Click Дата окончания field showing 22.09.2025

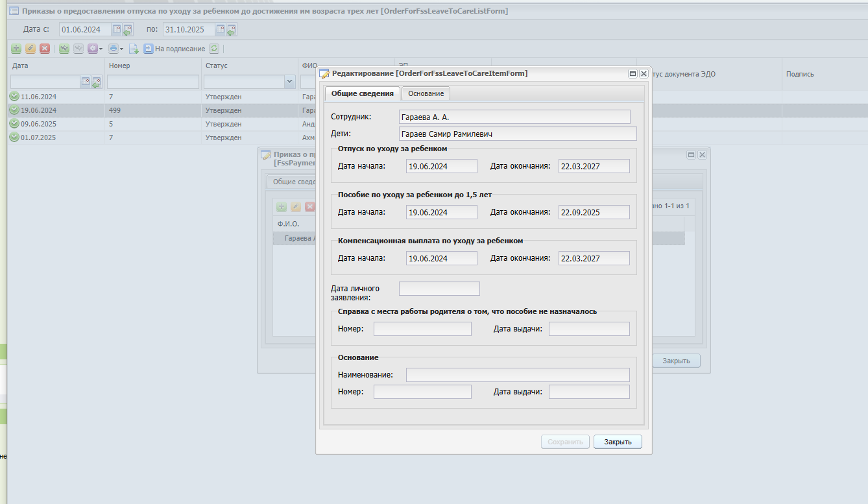[594, 212]
